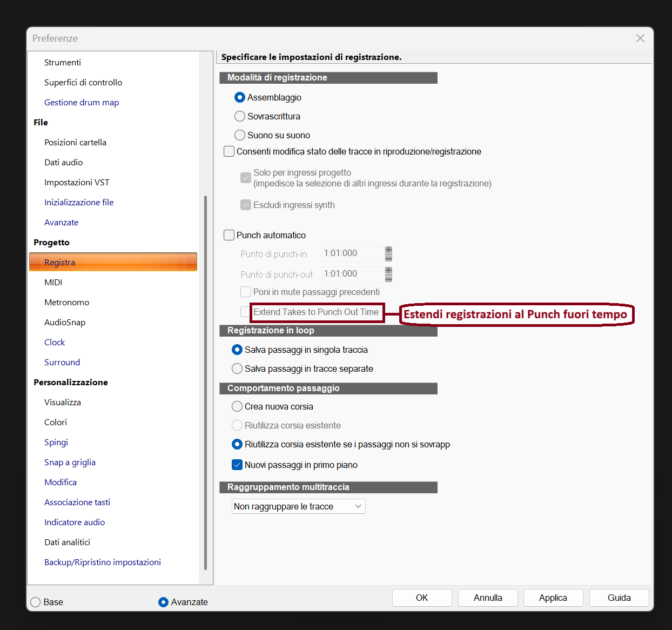Viewport: 672px width, 630px height.
Task: Close the Preferenze dialog with the X
Action: (640, 38)
